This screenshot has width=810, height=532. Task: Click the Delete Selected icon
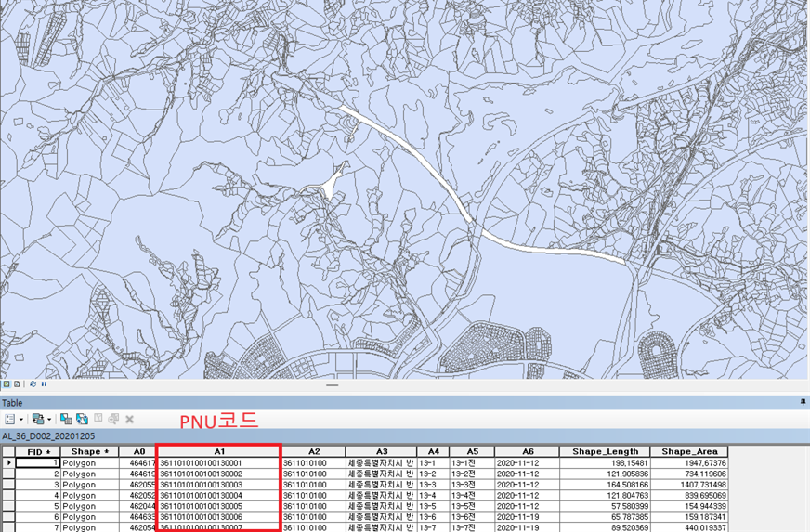point(129,419)
